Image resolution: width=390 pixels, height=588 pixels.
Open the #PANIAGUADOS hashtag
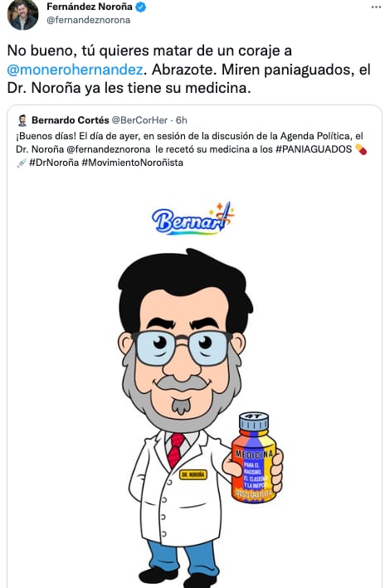[314, 149]
